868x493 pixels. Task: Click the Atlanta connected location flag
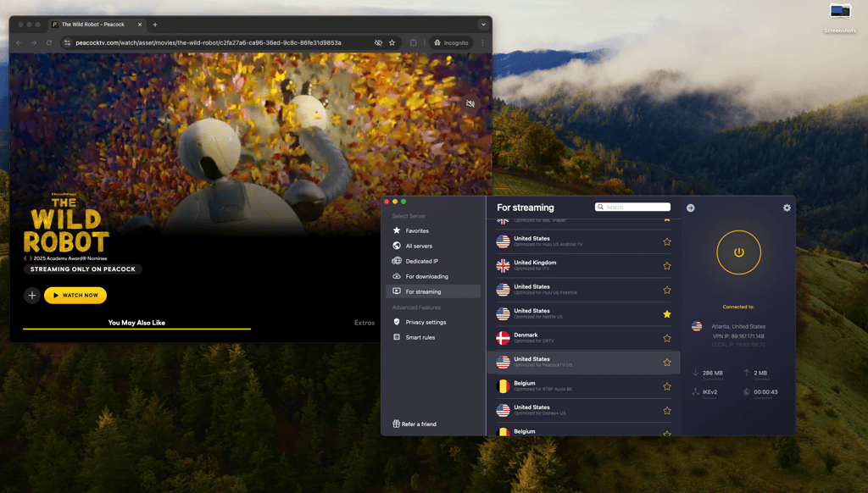697,326
